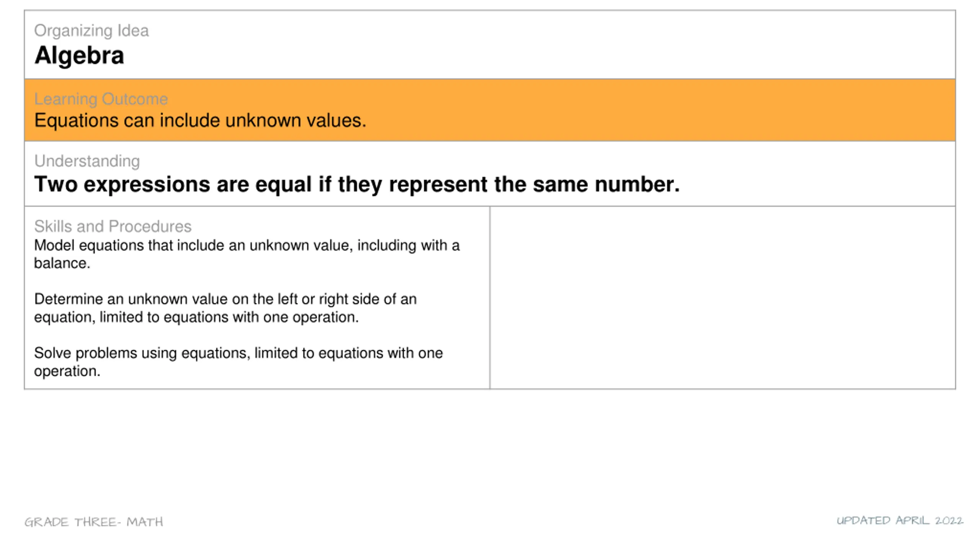980x551 pixels.
Task: Click the 'Model equations that include' paragraph
Action: pyautogui.click(x=247, y=254)
